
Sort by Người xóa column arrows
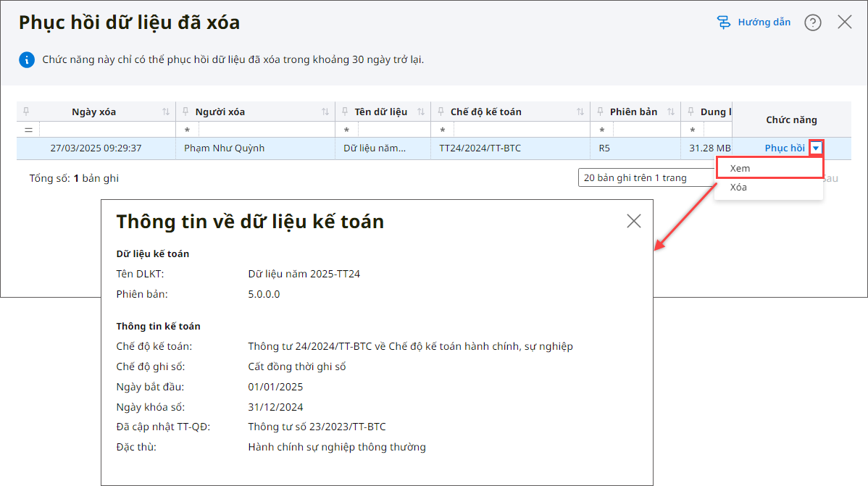[x=325, y=112]
